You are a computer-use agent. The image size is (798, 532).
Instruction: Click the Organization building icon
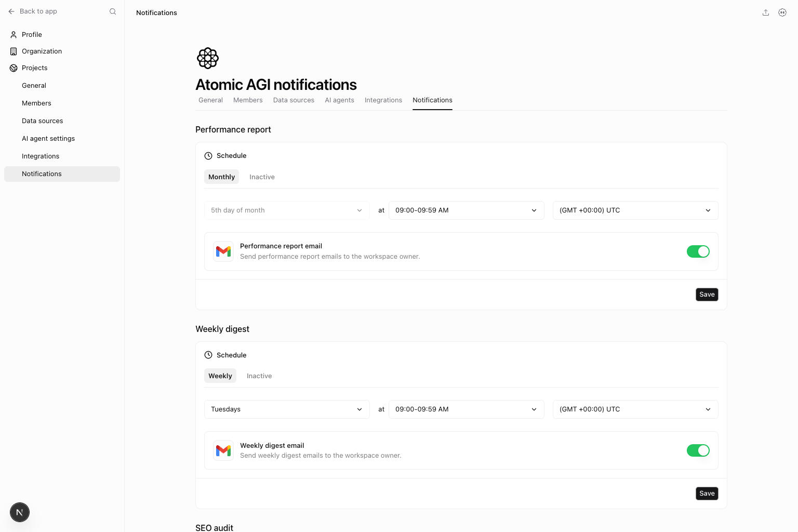point(14,51)
